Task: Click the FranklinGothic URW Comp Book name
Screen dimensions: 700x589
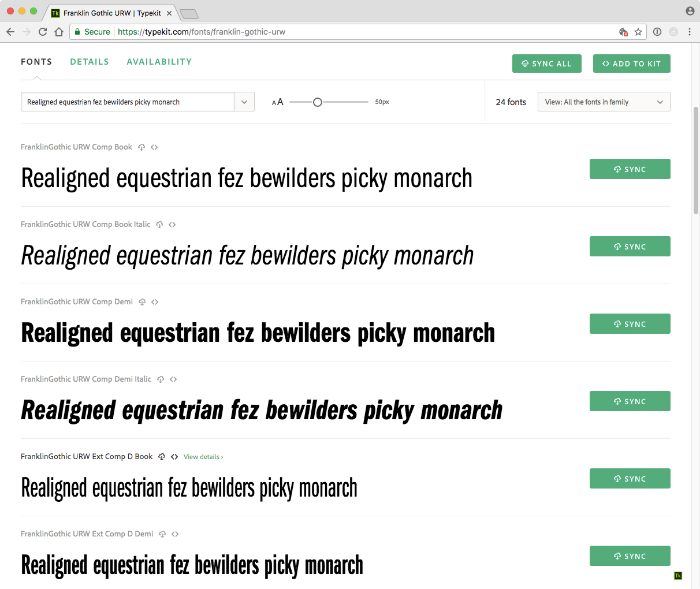Action: (x=77, y=147)
